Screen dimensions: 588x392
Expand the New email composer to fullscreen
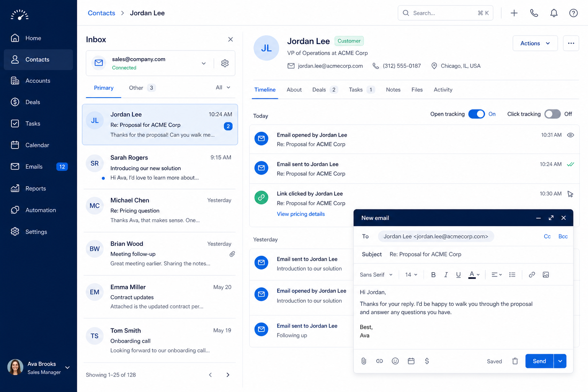click(551, 218)
